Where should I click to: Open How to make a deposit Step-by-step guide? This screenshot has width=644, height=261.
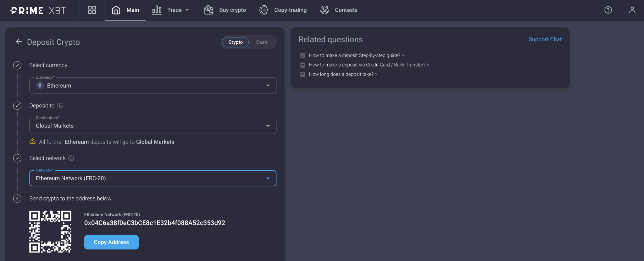click(x=356, y=55)
